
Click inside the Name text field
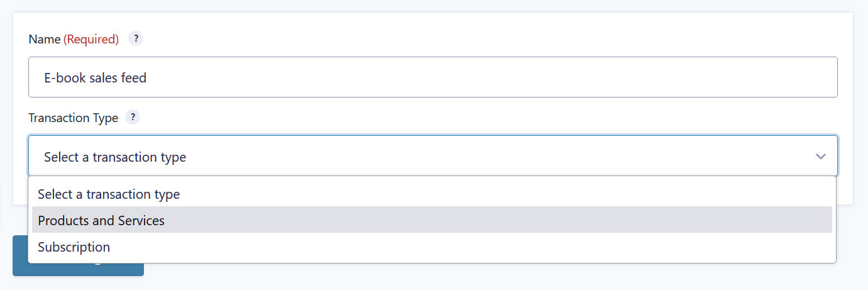[x=433, y=77]
